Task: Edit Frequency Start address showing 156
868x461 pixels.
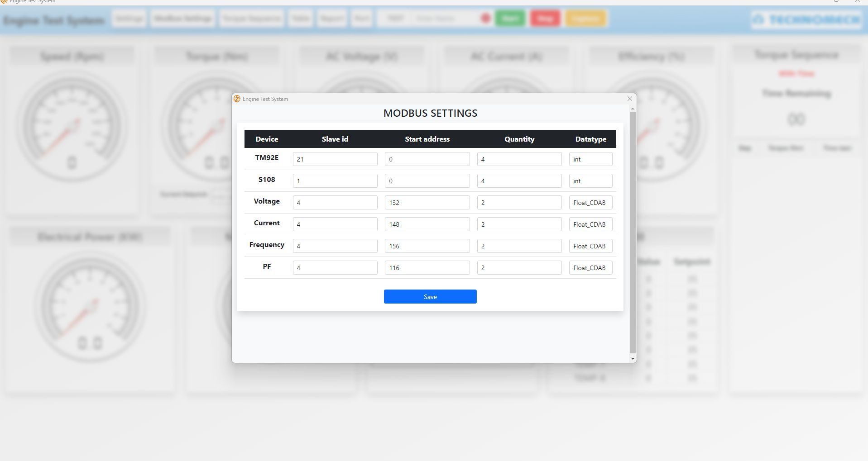Action: pyautogui.click(x=427, y=246)
